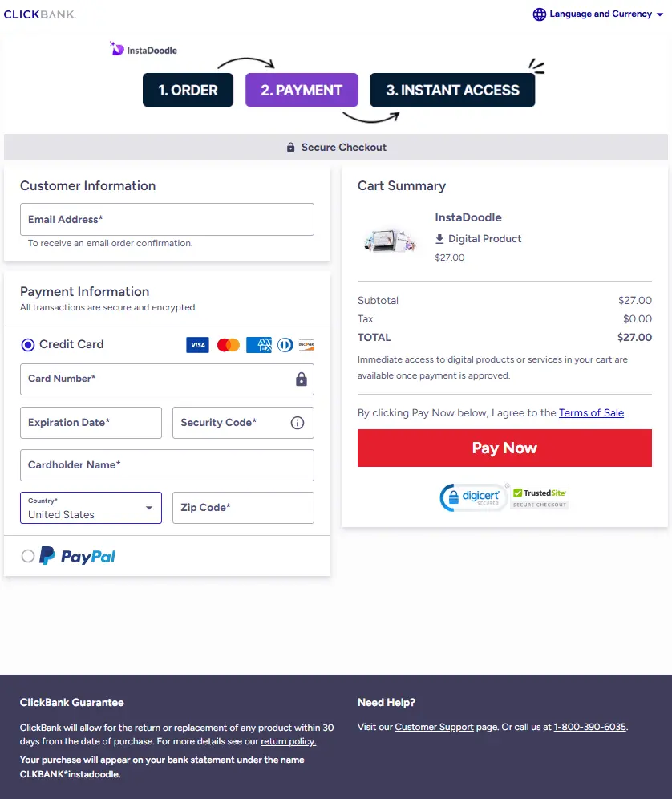The width and height of the screenshot is (672, 799).
Task: Click the Email Address input field
Action: (x=167, y=219)
